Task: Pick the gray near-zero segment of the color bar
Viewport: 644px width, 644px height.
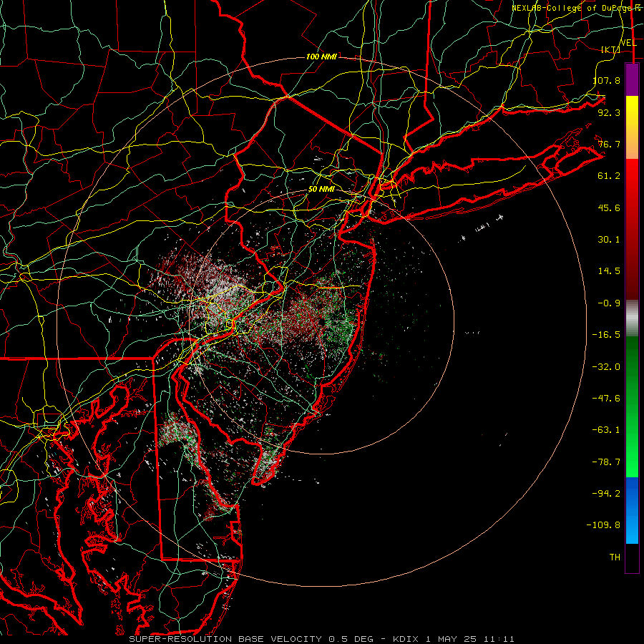Action: click(x=632, y=318)
